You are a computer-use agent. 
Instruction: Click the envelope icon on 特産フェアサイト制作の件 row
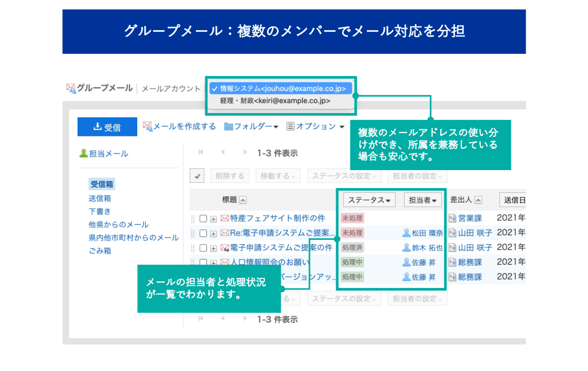[224, 218]
